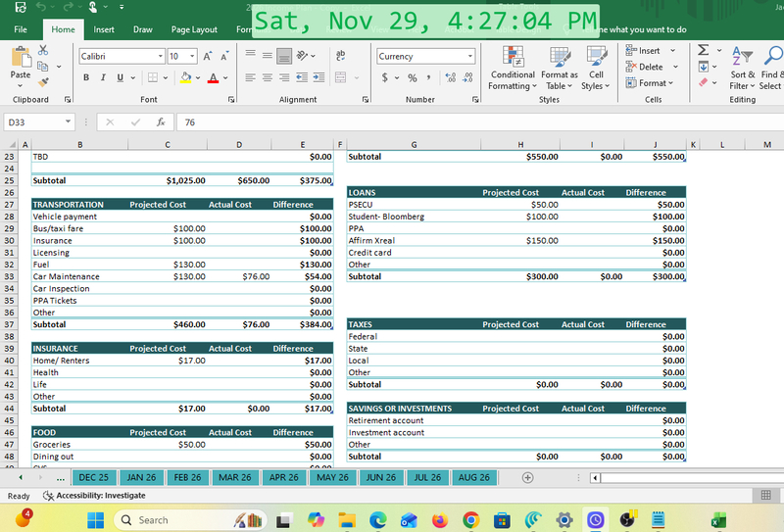784x532 pixels.
Task: Toggle Italic formatting
Action: 103,77
